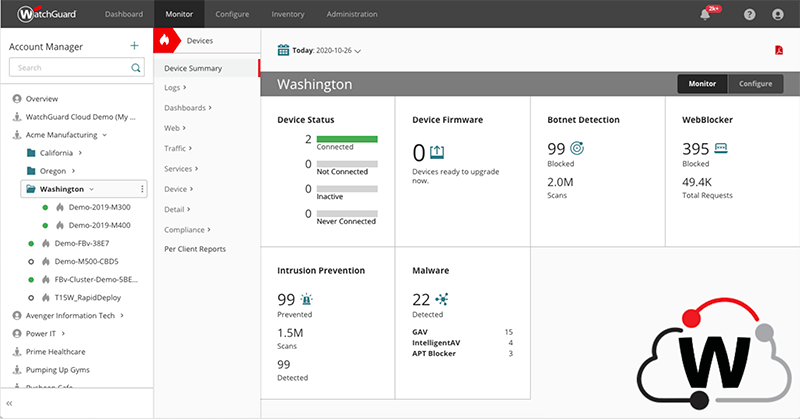Click GAV malware count row
Image resolution: width=800 pixels, height=419 pixels.
[462, 332]
